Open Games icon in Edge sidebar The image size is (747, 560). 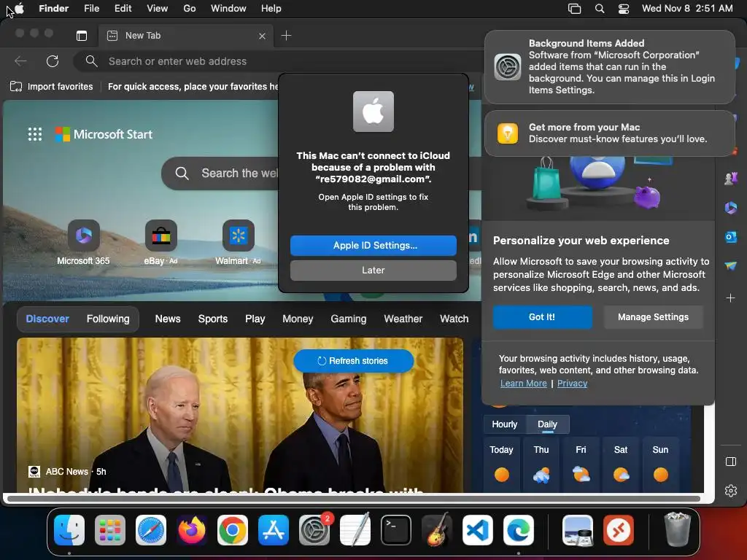click(x=731, y=179)
